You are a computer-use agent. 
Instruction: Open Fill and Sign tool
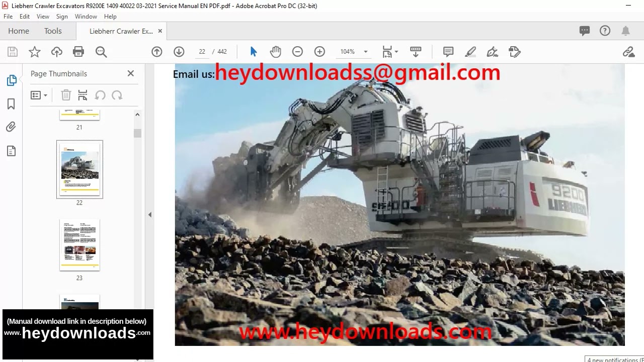493,52
